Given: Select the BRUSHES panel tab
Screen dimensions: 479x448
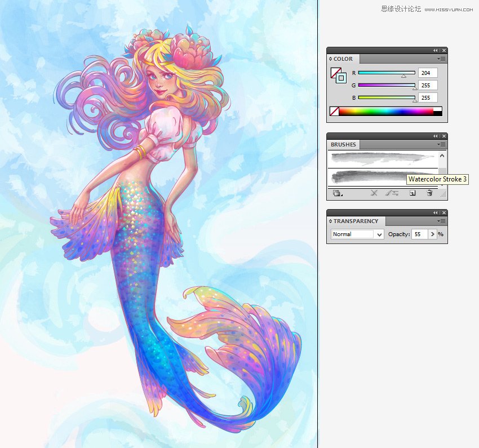Looking at the screenshot, I should pos(343,144).
